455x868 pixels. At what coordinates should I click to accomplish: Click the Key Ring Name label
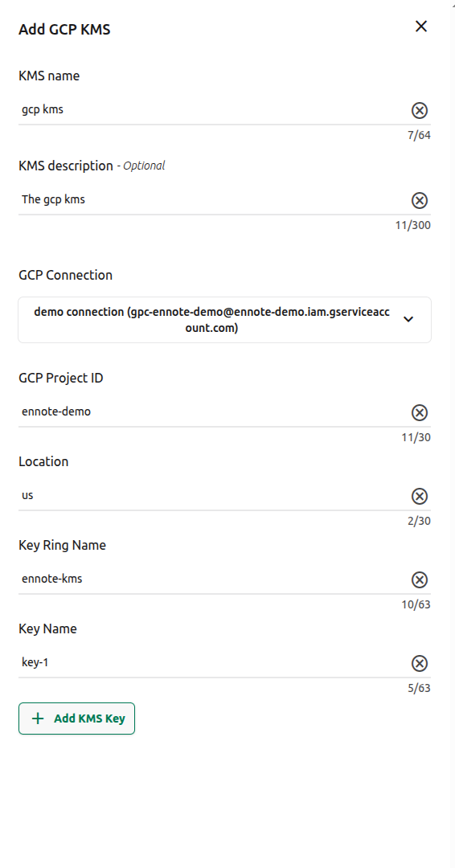click(x=62, y=545)
